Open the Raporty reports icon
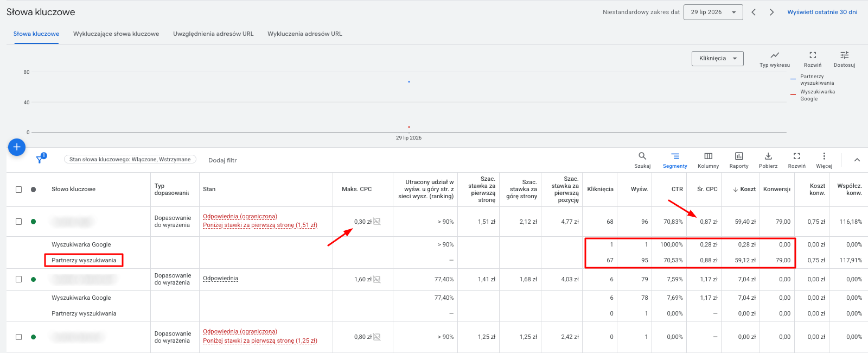 pos(739,156)
